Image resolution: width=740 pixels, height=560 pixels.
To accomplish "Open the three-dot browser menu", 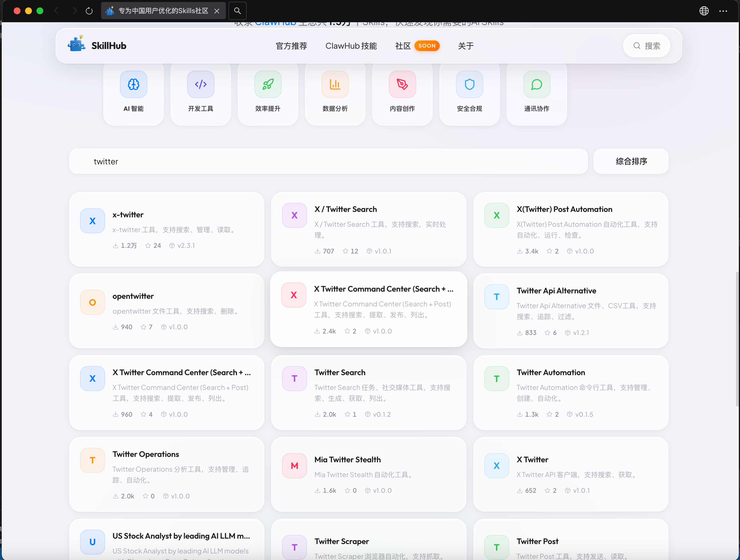I will point(723,11).
